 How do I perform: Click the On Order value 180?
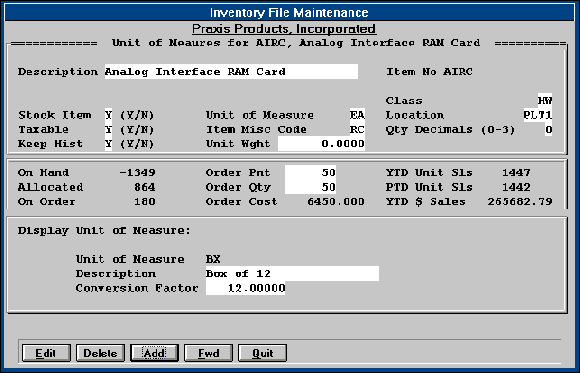pos(145,201)
